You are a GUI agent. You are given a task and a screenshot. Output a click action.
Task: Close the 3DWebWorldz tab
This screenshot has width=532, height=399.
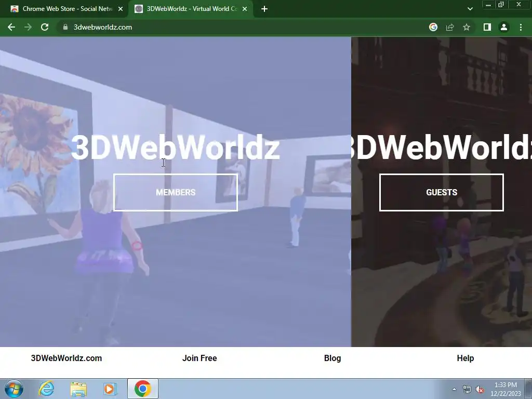click(x=245, y=9)
